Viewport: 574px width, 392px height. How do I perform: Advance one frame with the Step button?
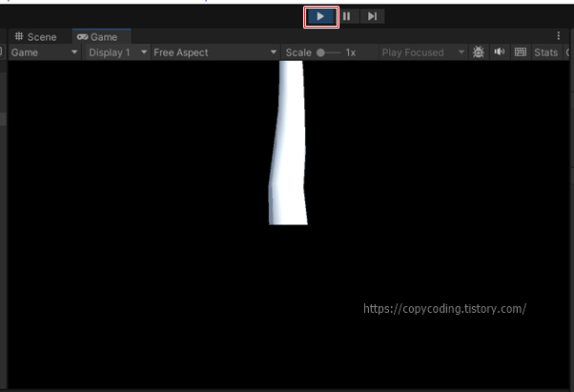(372, 16)
